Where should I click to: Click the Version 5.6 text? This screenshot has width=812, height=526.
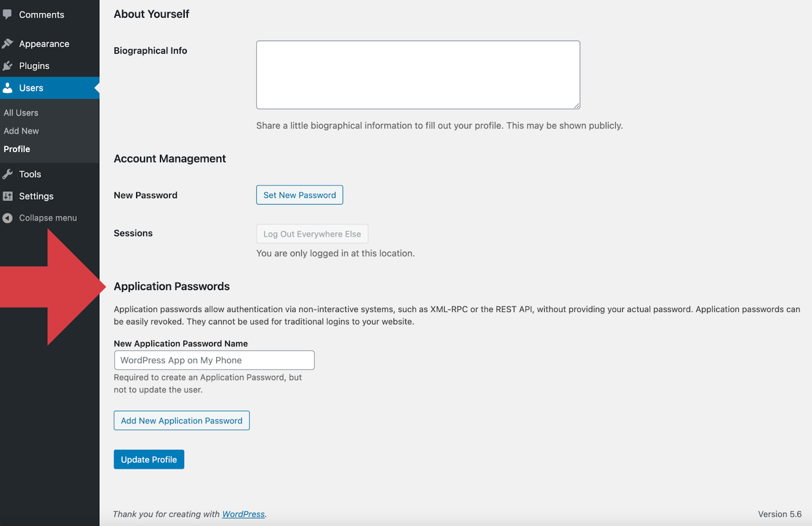[x=780, y=514]
